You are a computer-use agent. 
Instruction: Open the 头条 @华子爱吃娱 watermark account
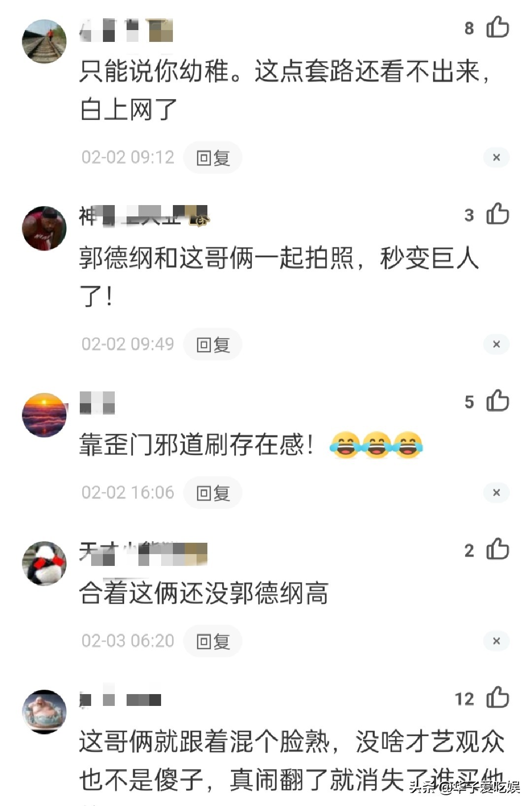pyautogui.click(x=465, y=787)
